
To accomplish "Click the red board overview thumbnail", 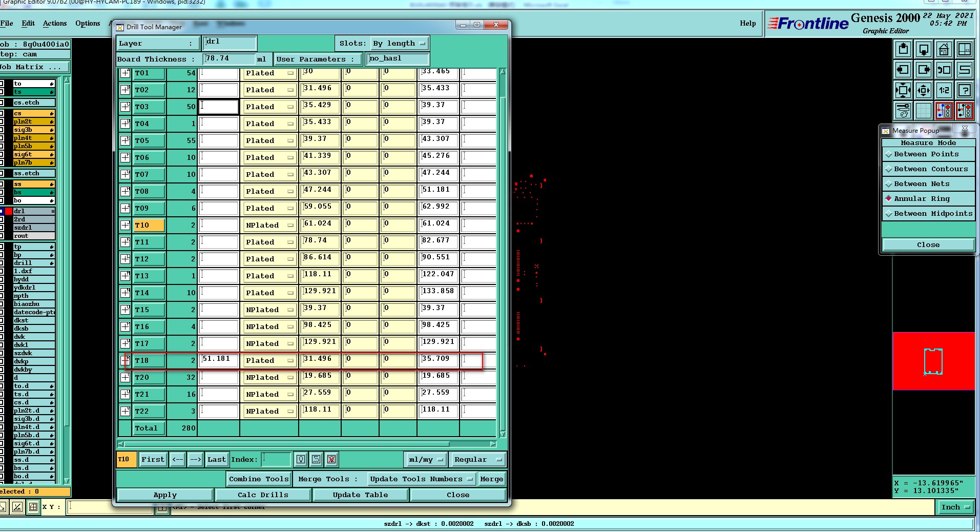I will (x=933, y=361).
